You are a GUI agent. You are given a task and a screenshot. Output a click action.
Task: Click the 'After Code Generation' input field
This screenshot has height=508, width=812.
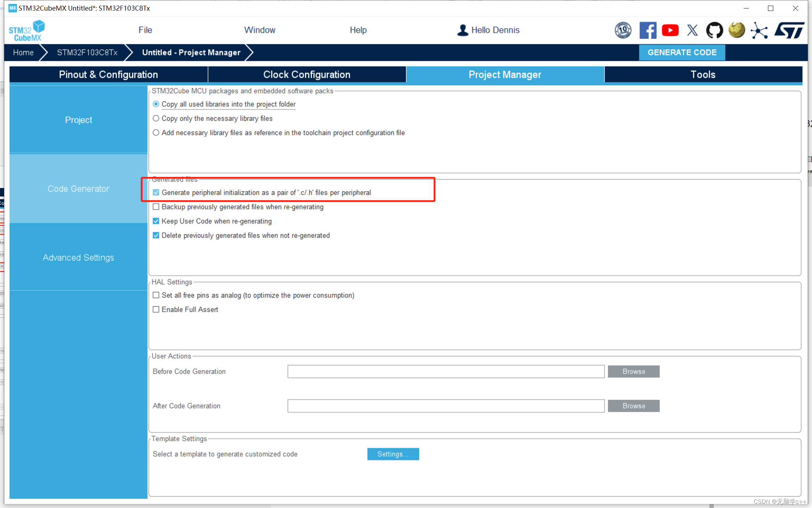446,406
